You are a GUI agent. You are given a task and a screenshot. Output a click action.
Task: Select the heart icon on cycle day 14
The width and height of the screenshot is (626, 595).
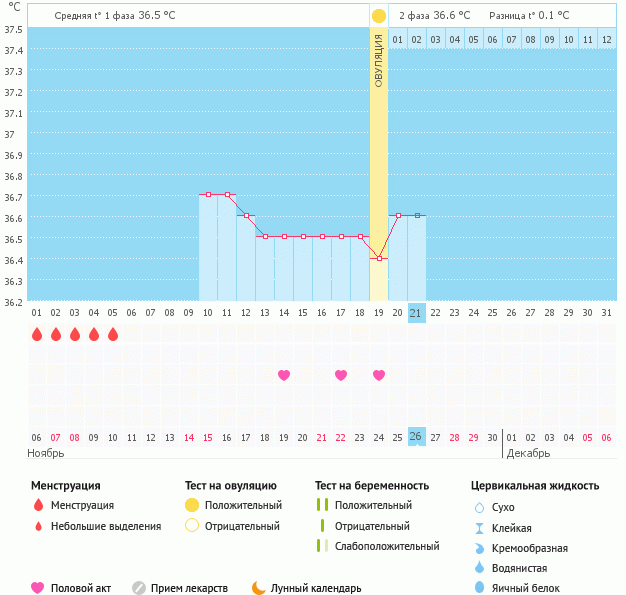(x=284, y=375)
